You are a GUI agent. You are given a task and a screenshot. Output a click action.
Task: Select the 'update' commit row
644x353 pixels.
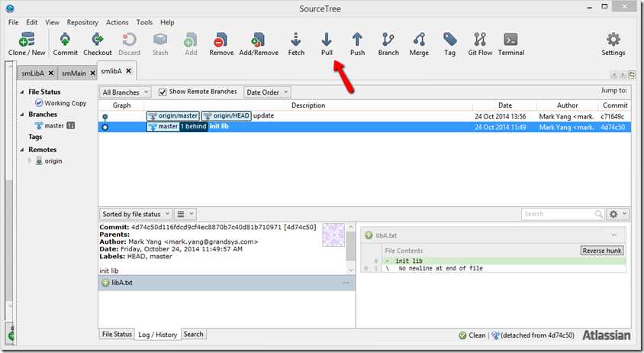[x=365, y=116]
